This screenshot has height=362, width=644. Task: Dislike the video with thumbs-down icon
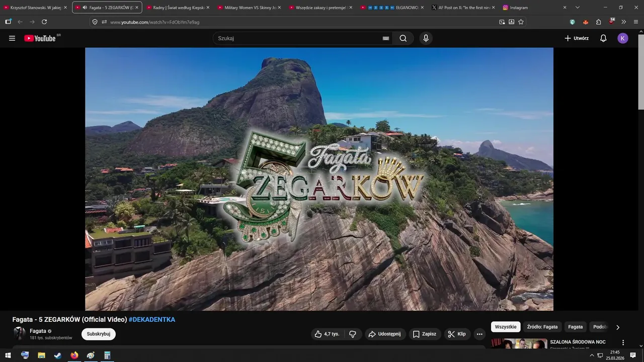coord(353,334)
